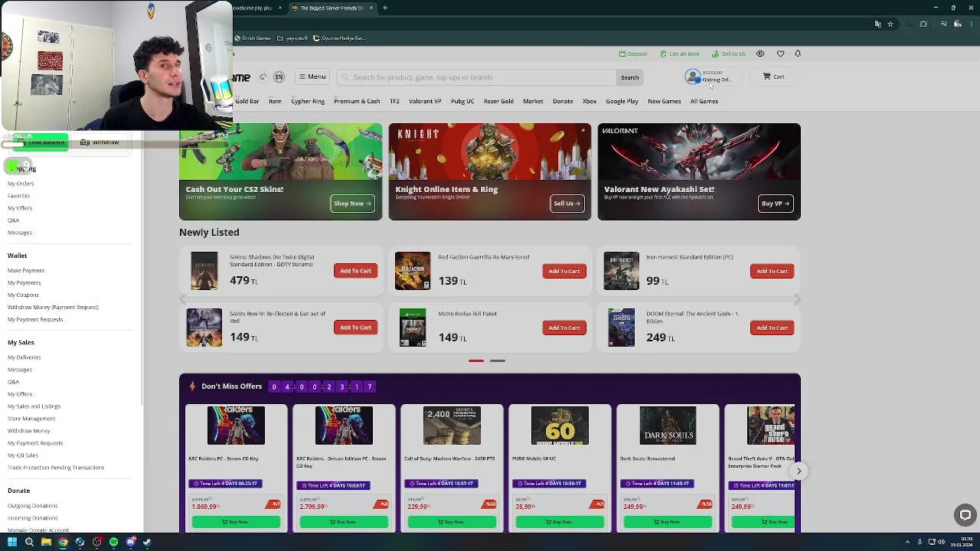Open Dark Souls Remastered thumbnail

click(x=668, y=425)
